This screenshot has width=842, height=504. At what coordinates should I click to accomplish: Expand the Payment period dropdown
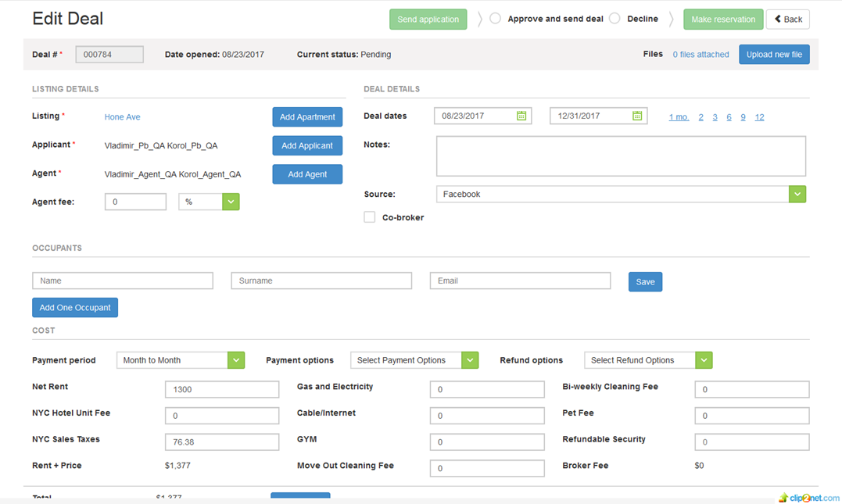235,360
